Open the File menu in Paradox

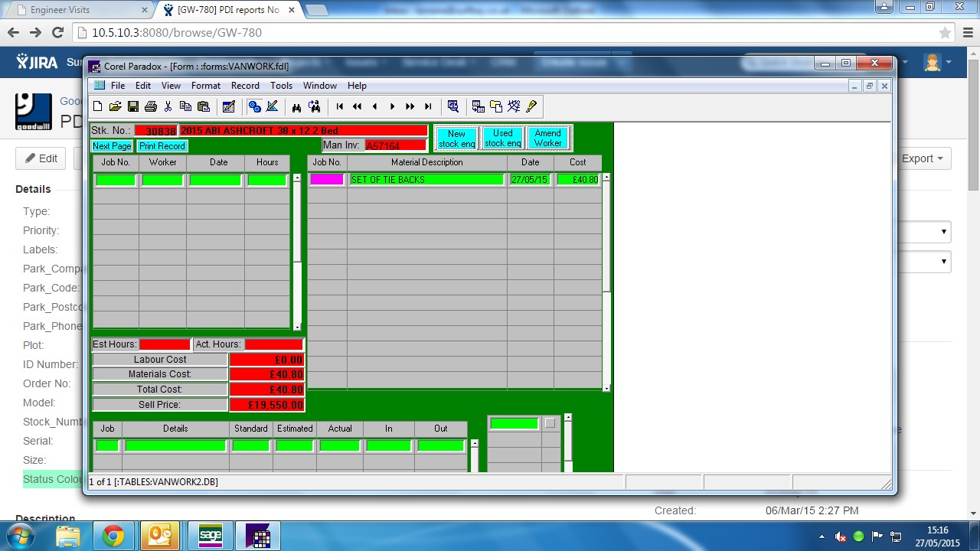(118, 86)
